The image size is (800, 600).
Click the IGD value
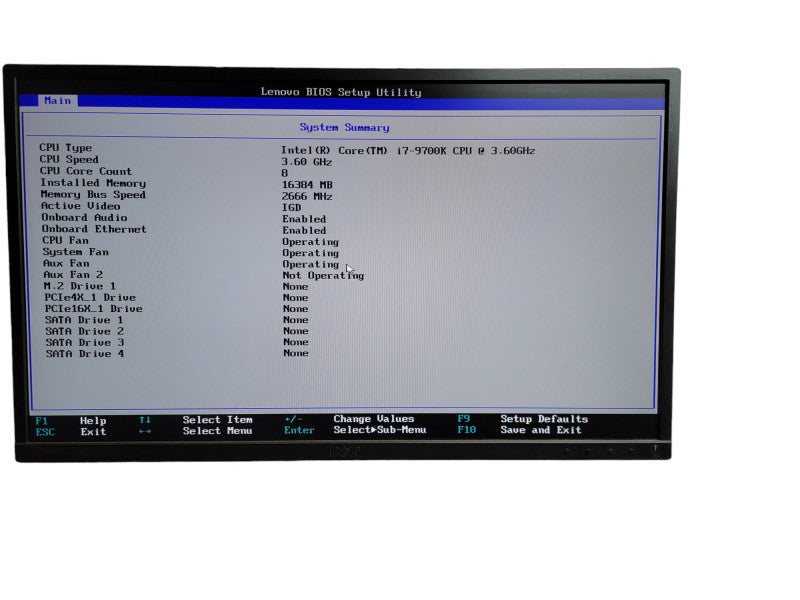tap(291, 208)
